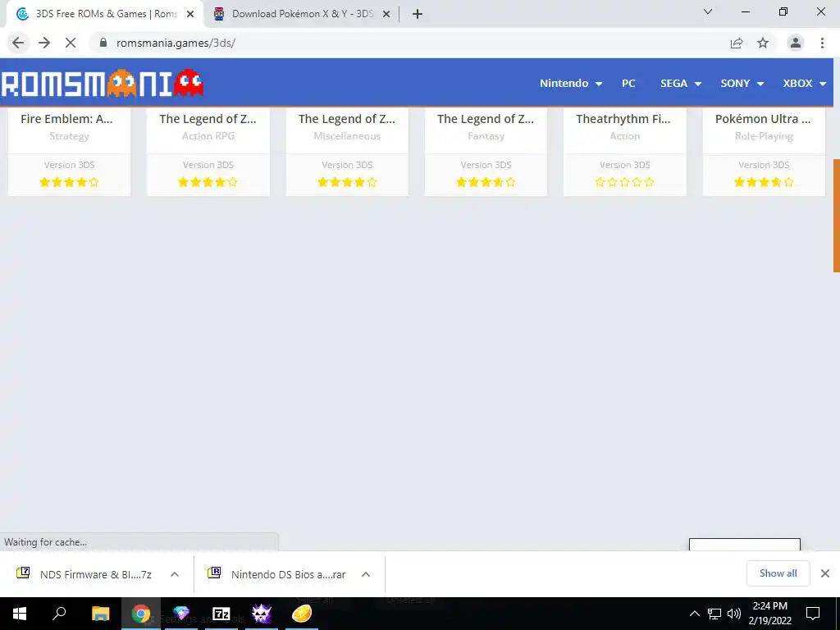The image size is (840, 630).
Task: Open the purple spiky creature taskbar app
Action: click(262, 614)
